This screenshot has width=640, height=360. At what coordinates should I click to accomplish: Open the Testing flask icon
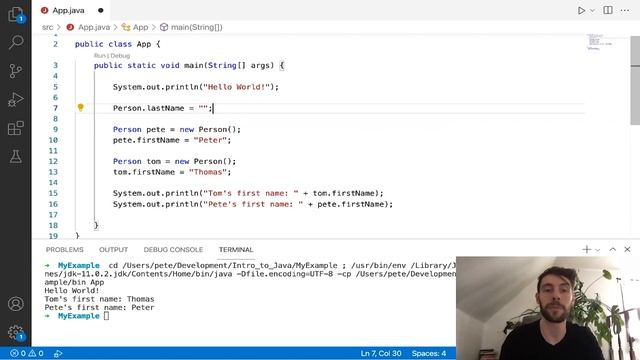click(x=16, y=156)
